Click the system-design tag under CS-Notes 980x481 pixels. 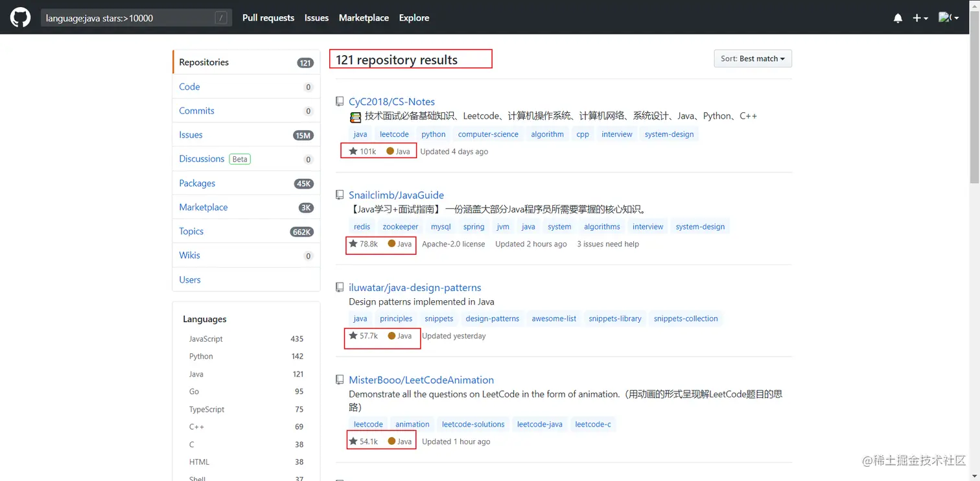point(669,135)
